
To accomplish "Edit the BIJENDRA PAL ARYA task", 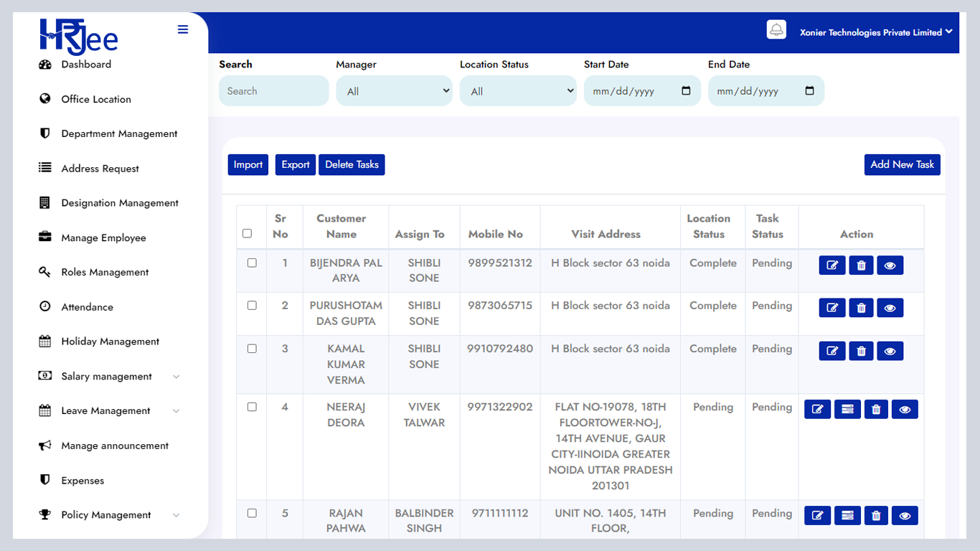I will click(832, 265).
